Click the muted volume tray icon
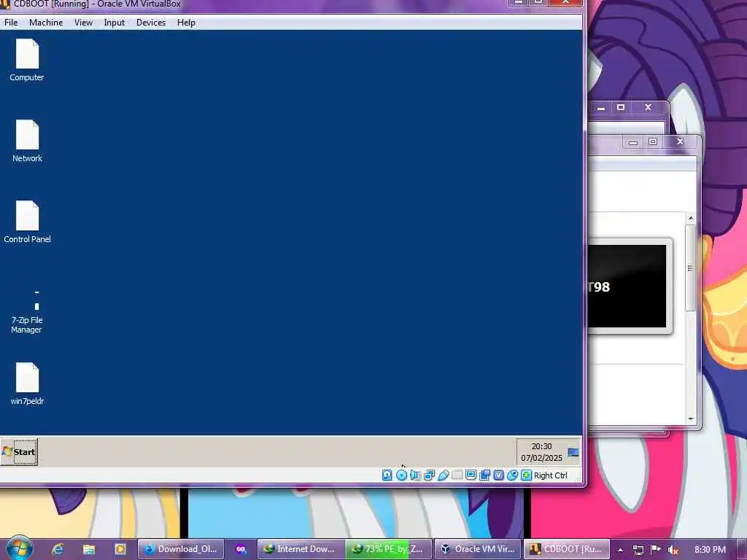Screen dimensions: 747x560 [673, 550]
